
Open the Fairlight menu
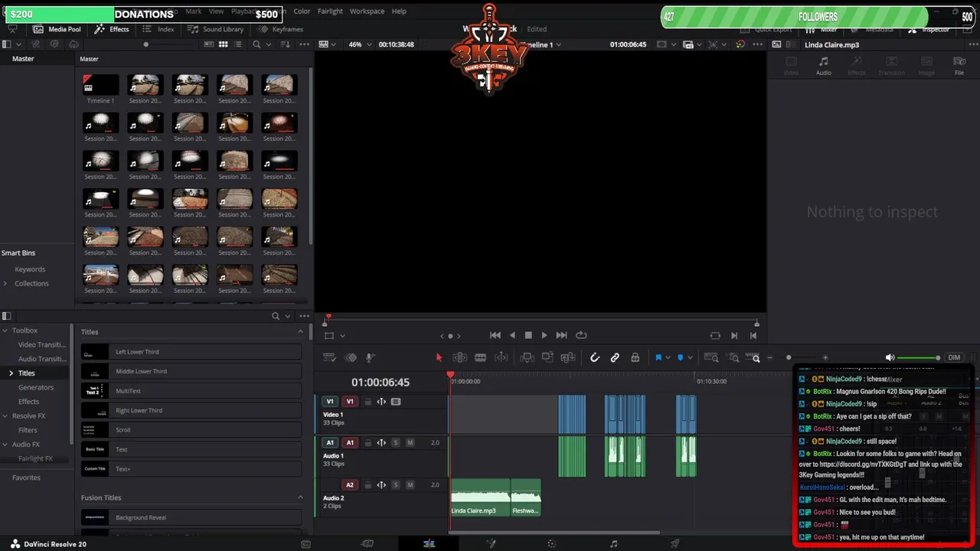click(x=330, y=11)
